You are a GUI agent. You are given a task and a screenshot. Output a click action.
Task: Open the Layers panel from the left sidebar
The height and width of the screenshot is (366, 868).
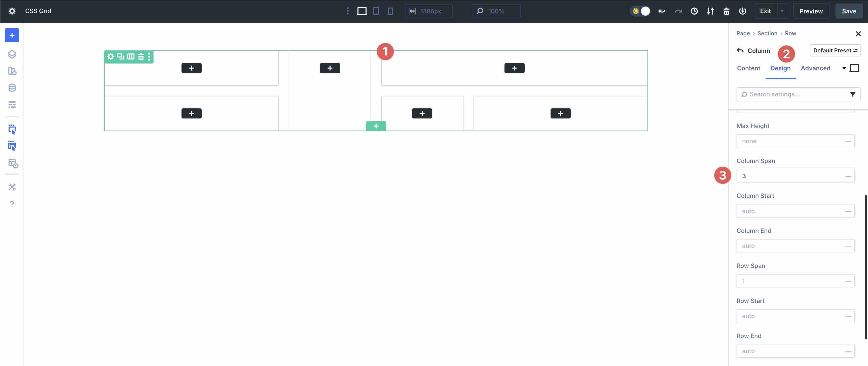pyautogui.click(x=12, y=54)
